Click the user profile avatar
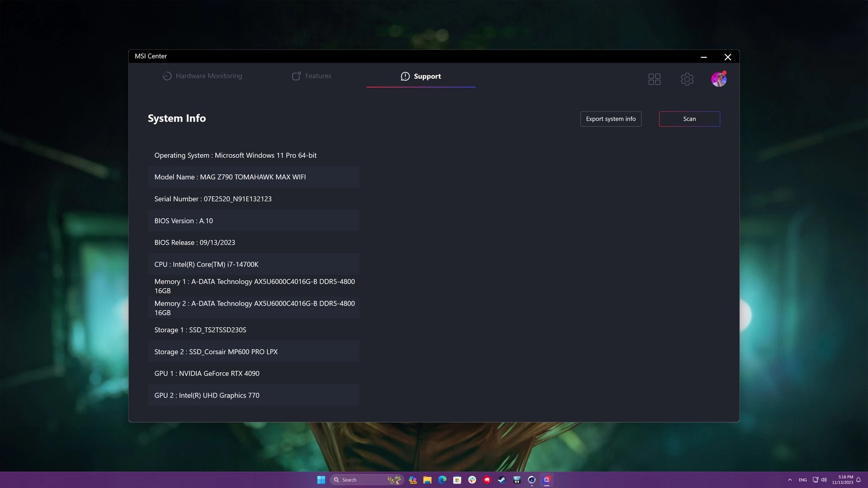The image size is (868, 488). (718, 80)
